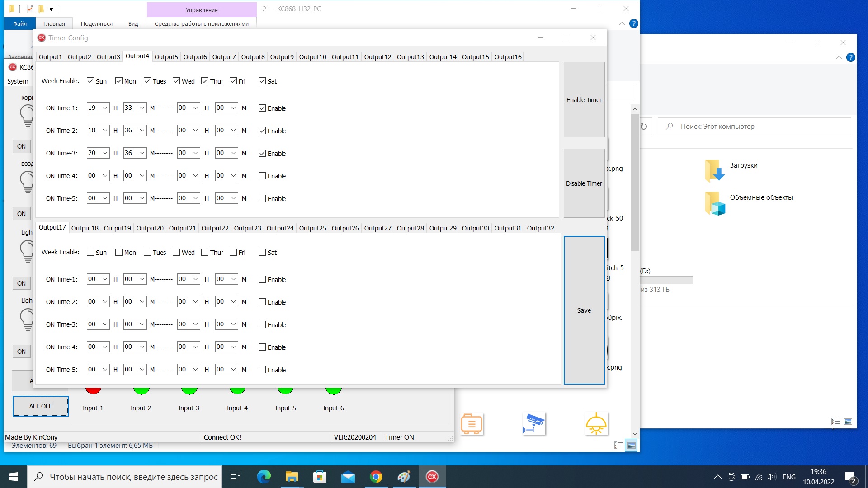Viewport: 868px width, 488px height.
Task: Open Microsoft Edge from taskbar
Action: tap(264, 477)
